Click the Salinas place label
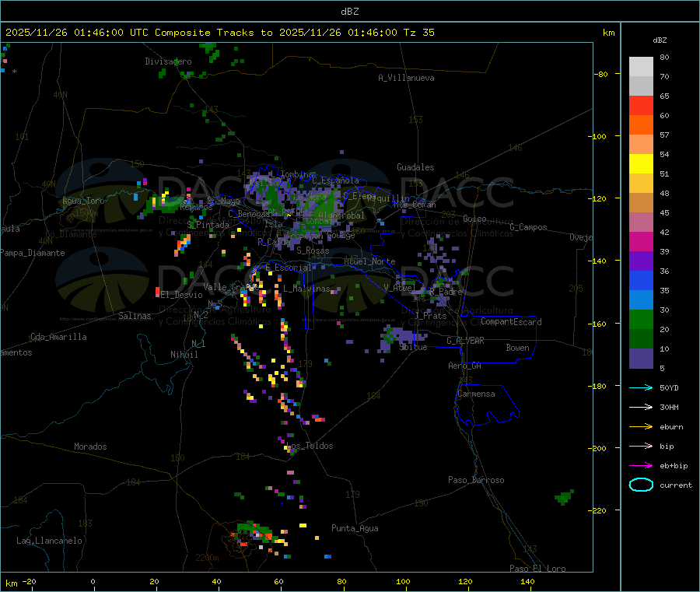 135,316
